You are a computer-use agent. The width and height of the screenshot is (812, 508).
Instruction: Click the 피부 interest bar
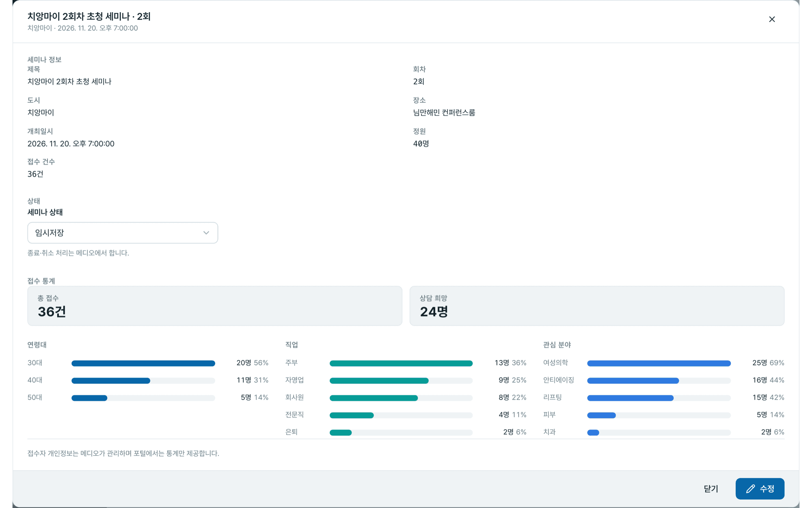pos(659,415)
